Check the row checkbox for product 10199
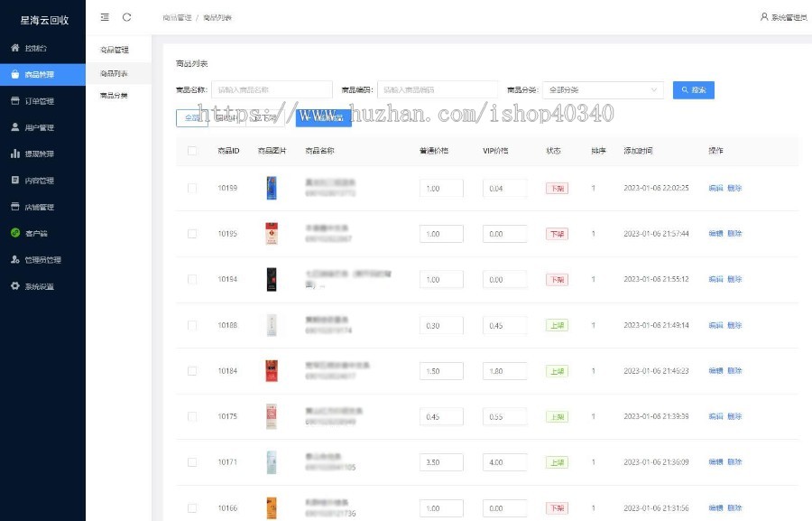812x521 pixels. [x=192, y=188]
